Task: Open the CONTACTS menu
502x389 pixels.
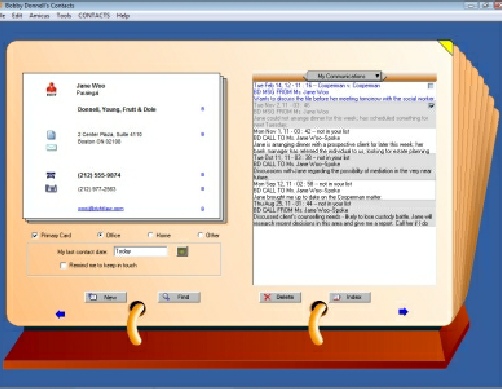Action: tap(94, 16)
